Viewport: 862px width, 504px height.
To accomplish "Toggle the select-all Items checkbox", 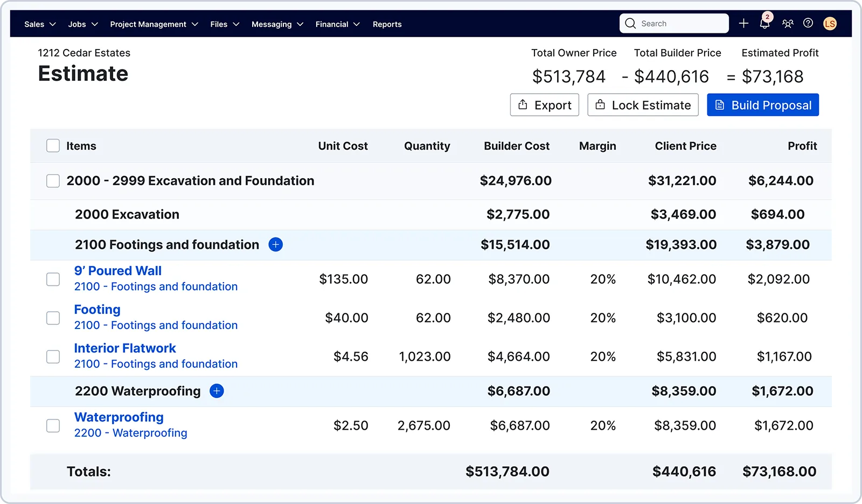I will 53,146.
